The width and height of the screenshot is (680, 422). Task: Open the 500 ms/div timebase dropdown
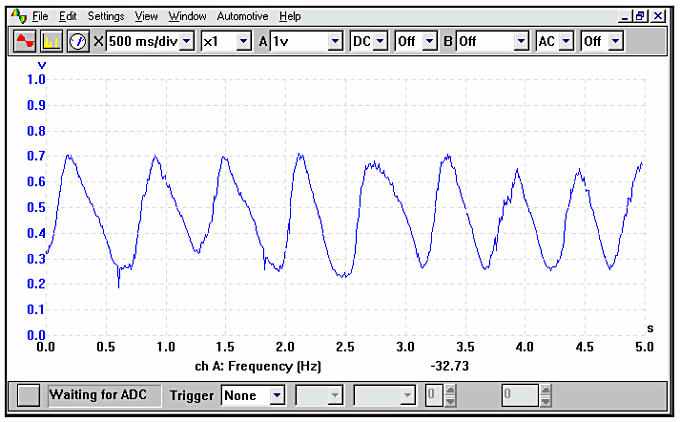186,41
